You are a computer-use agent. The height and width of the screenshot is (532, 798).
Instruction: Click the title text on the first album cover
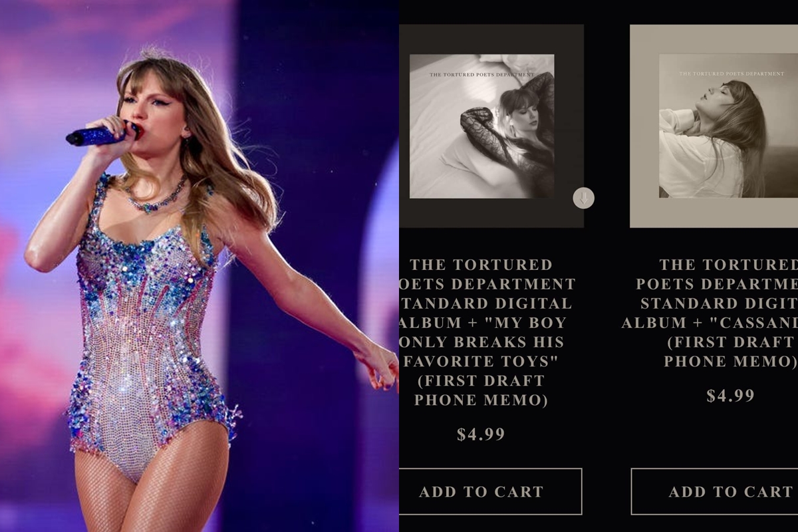(481, 74)
